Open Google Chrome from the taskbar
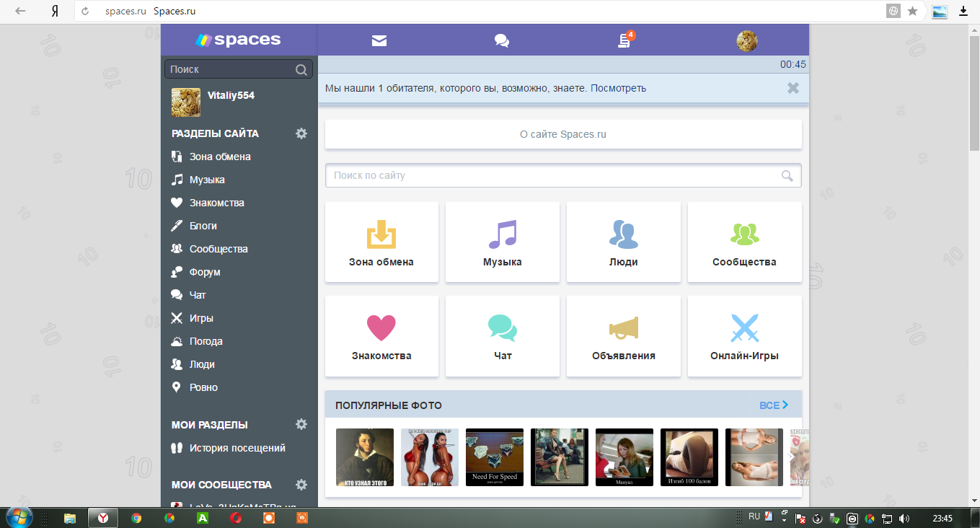980x528 pixels. [136, 518]
